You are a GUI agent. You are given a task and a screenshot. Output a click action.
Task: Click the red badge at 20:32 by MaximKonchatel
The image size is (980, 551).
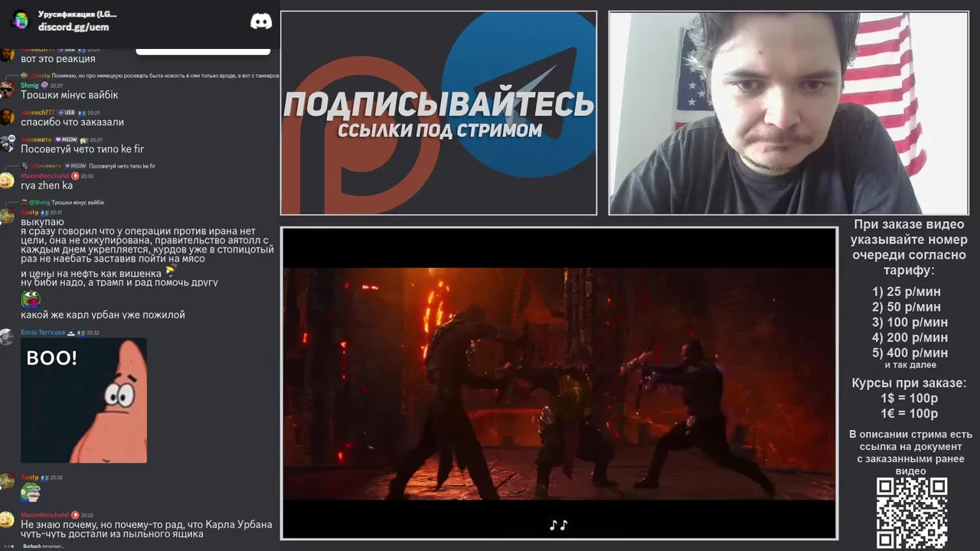pos(75,515)
